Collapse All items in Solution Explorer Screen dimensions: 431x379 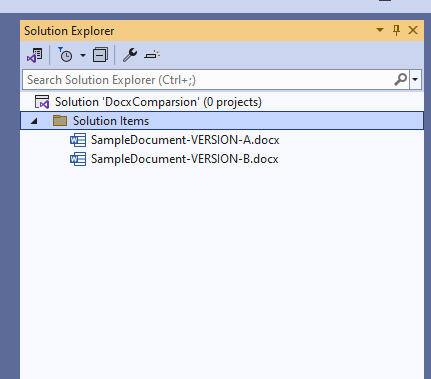[100, 55]
